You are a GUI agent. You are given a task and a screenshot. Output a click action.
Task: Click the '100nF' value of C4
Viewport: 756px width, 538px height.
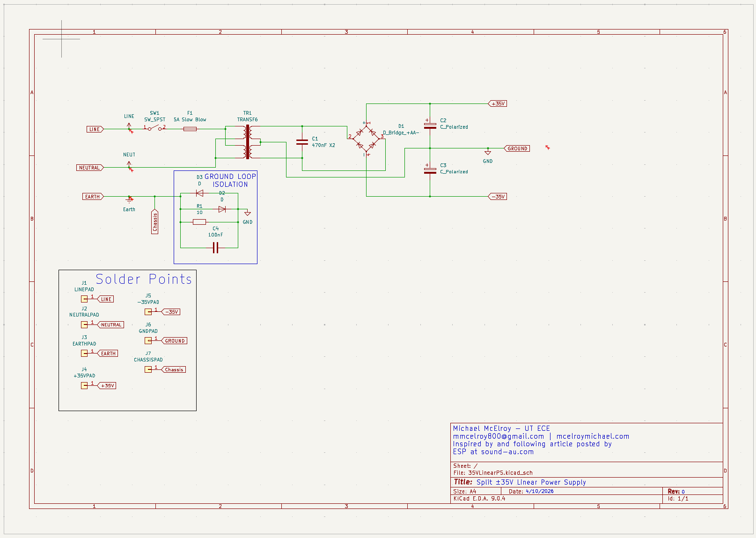(x=215, y=235)
